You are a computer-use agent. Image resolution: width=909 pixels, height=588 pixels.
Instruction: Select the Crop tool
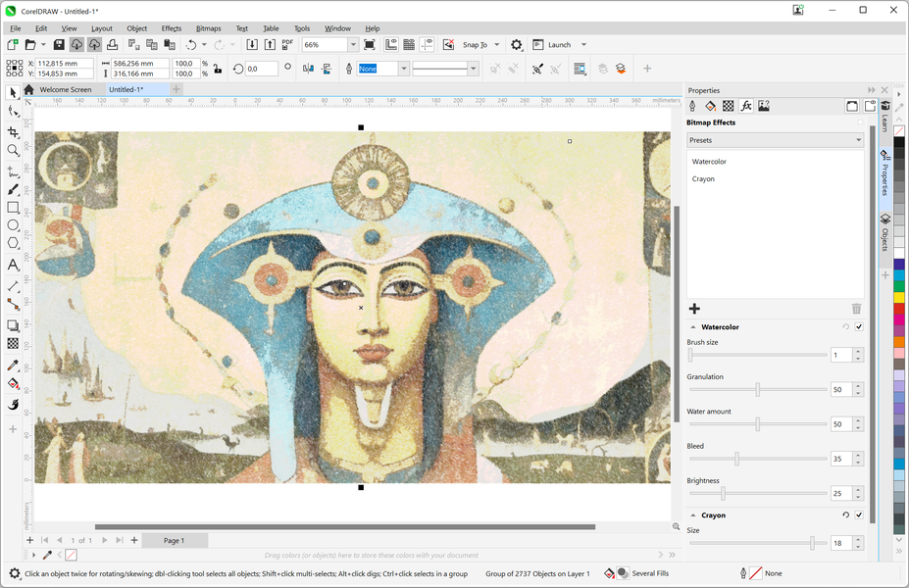(x=13, y=131)
